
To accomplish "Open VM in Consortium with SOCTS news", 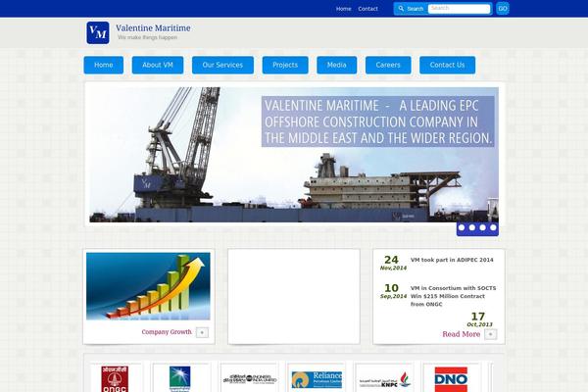I will (453, 296).
